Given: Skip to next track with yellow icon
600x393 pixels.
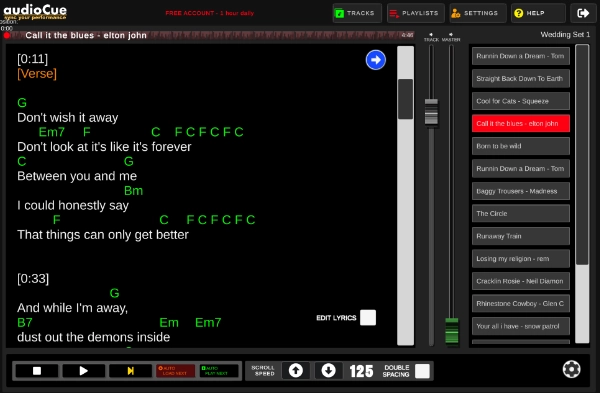Looking at the screenshot, I should (x=130, y=371).
